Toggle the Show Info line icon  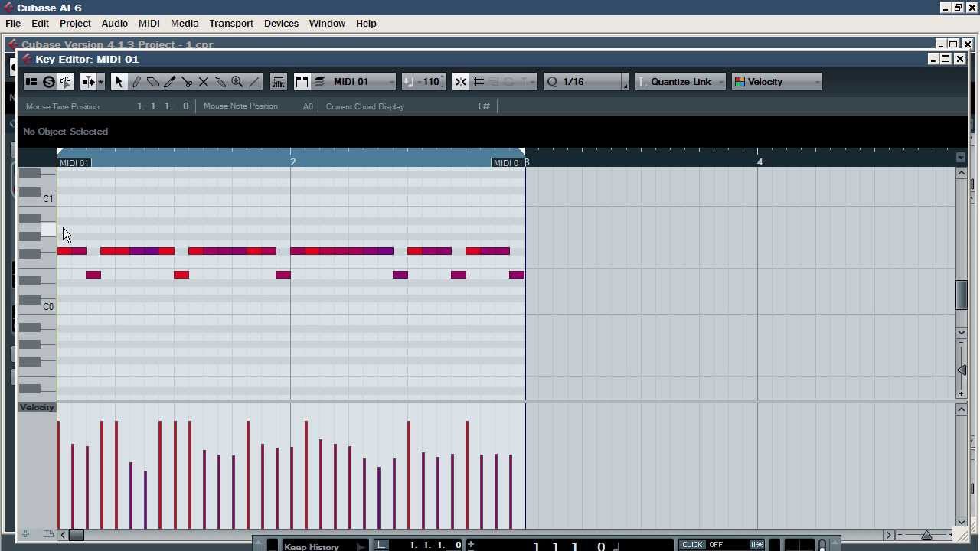tap(31, 82)
